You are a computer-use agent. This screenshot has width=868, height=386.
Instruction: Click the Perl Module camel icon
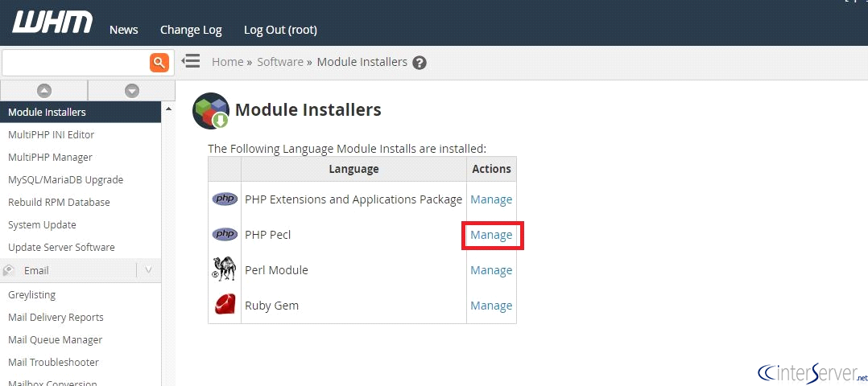[224, 269]
